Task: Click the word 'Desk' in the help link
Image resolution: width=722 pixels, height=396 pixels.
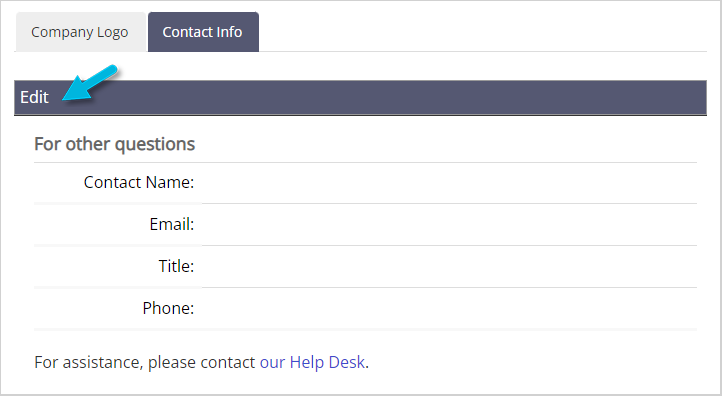Action: click(347, 362)
